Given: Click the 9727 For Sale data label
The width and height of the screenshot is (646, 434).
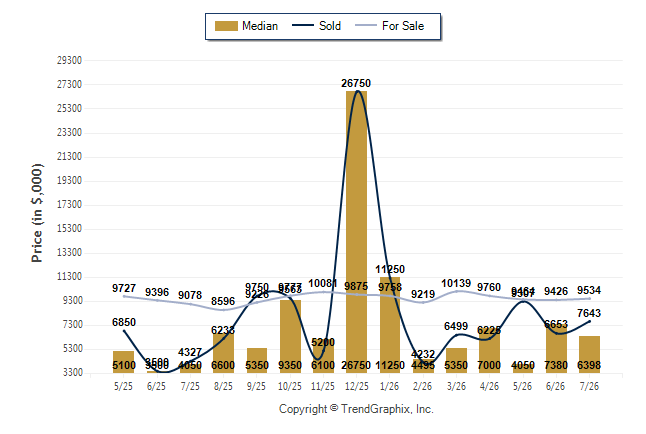Looking at the screenshot, I should (124, 288).
